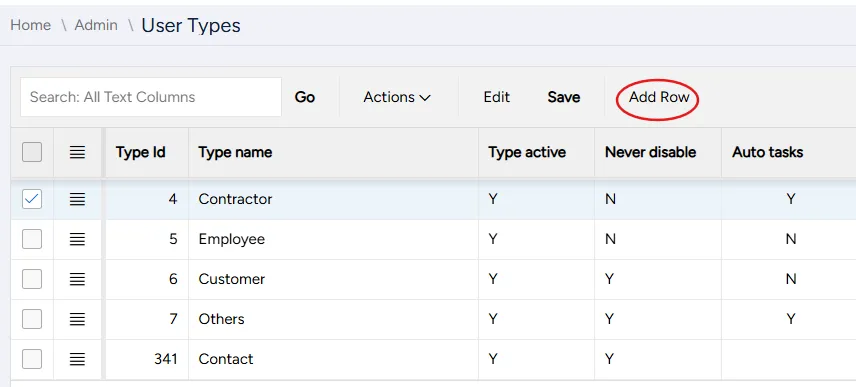This screenshot has height=387, width=856.
Task: Go to the Admin breadcrumb
Action: [96, 25]
